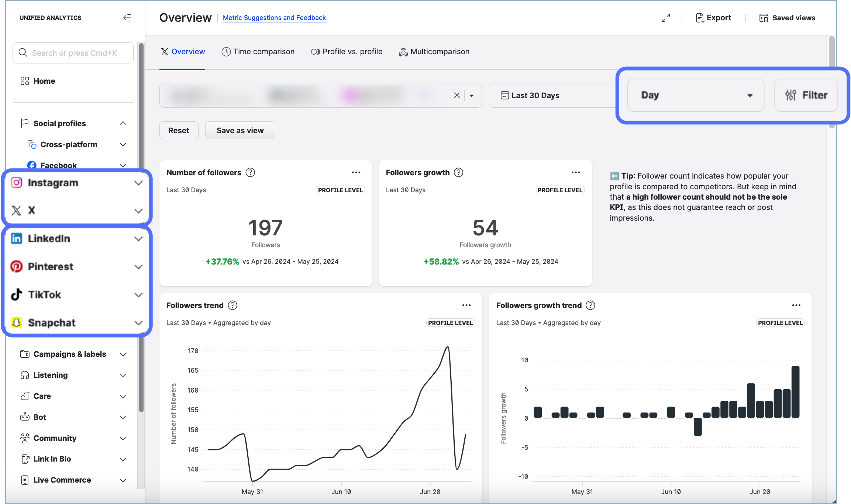851x504 pixels.
Task: Open help for Number of followers
Action: [x=250, y=172]
